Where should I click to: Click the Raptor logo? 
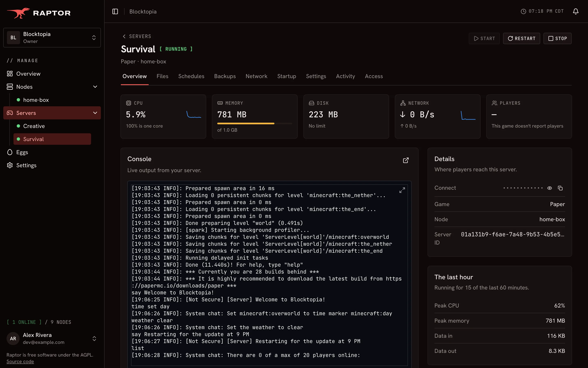click(39, 13)
